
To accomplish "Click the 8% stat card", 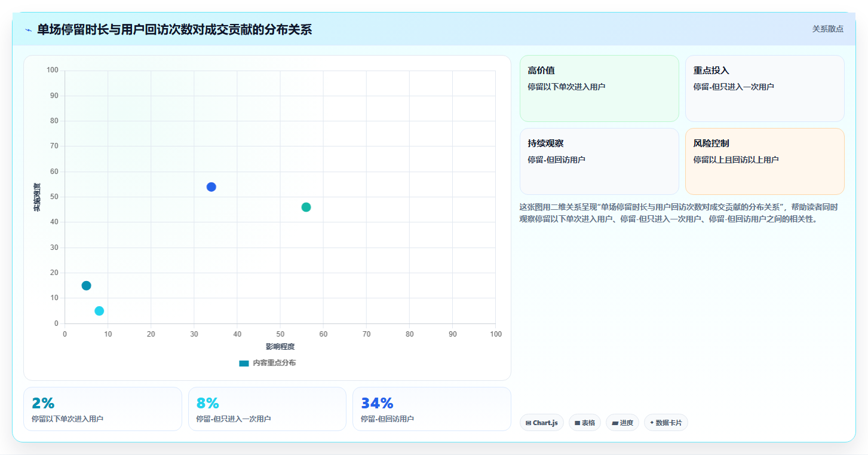I will (x=267, y=409).
